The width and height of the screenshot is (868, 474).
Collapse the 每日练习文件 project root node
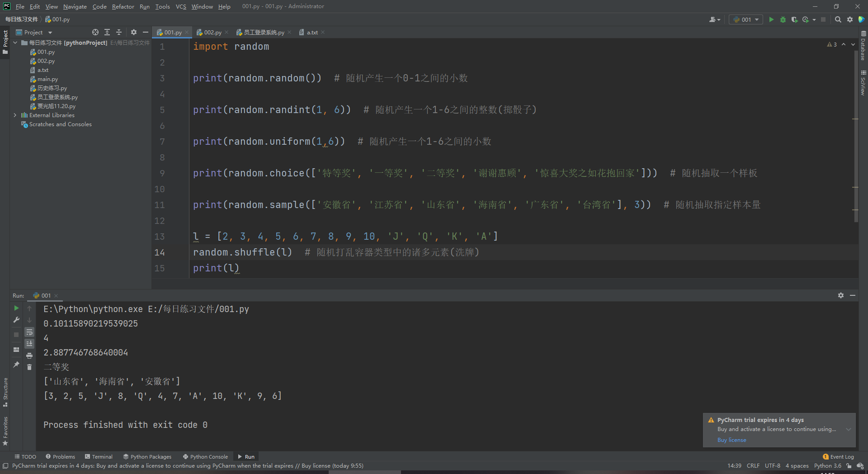coord(15,43)
